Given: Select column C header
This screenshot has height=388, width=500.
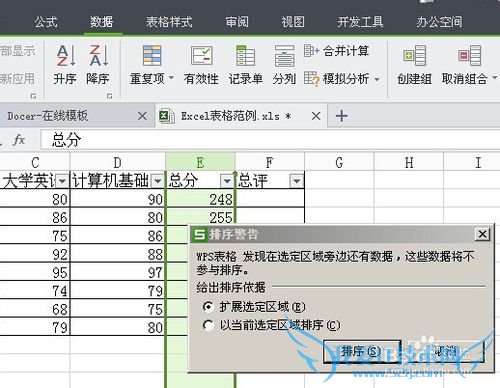Looking at the screenshot, I should point(35,162).
